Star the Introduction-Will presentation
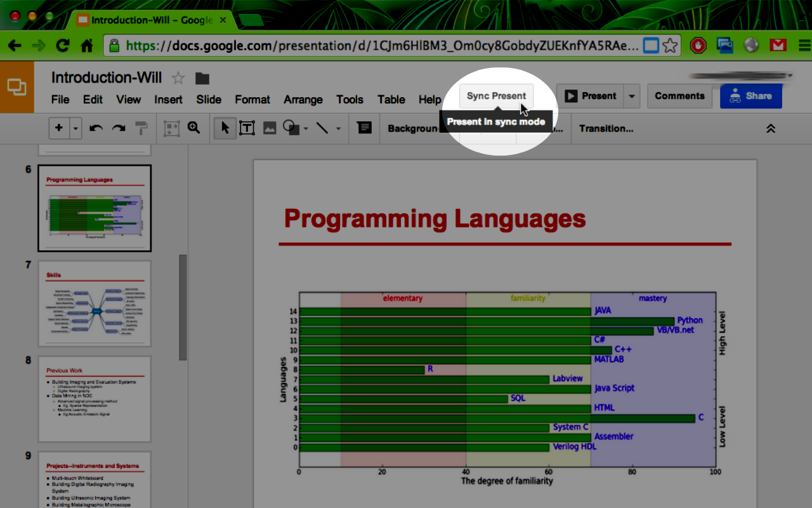The image size is (812, 508). pyautogui.click(x=178, y=78)
